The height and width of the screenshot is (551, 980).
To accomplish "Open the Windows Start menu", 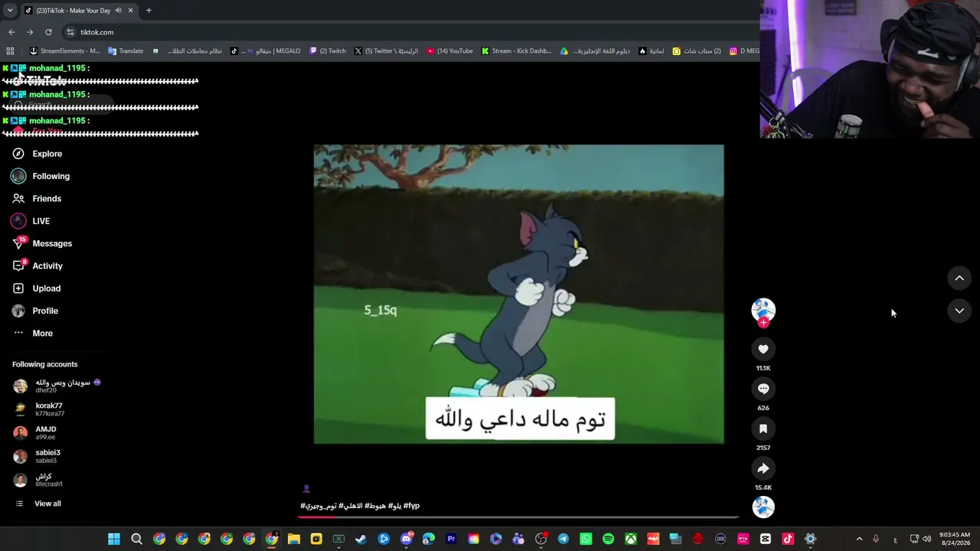I will (114, 539).
